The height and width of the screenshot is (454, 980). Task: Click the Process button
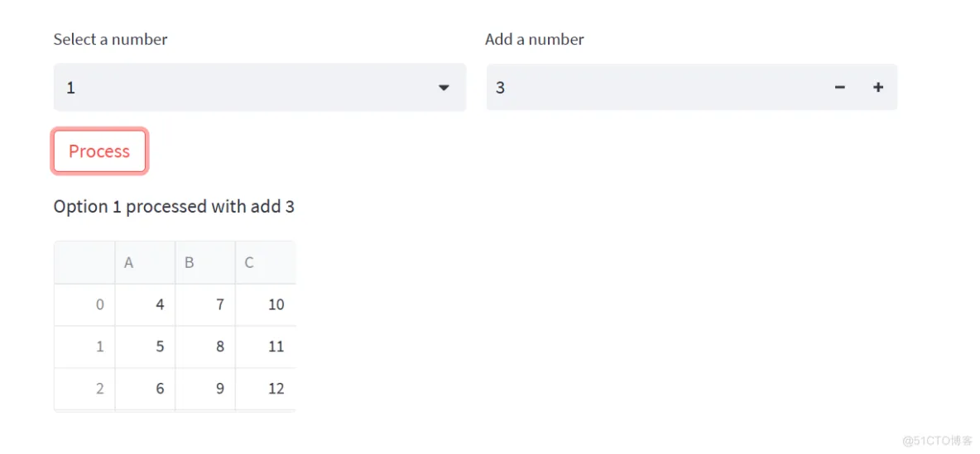99,151
